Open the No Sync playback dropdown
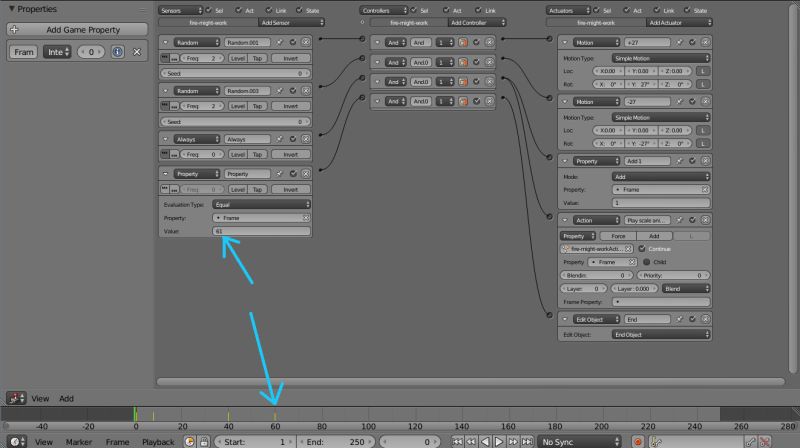 click(x=580, y=441)
